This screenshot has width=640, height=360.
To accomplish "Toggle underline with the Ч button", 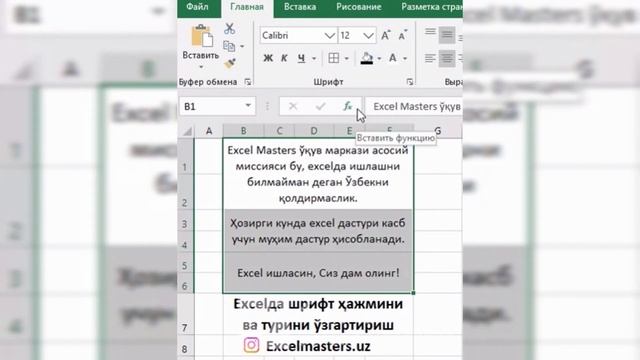I will (x=301, y=58).
